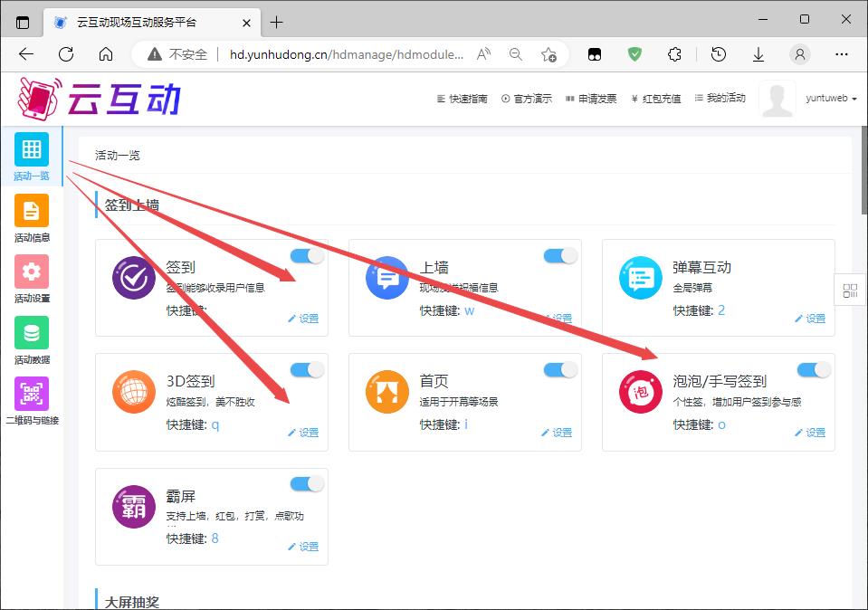
Task: Toggle the 霸屏 module switch
Action: point(307,484)
